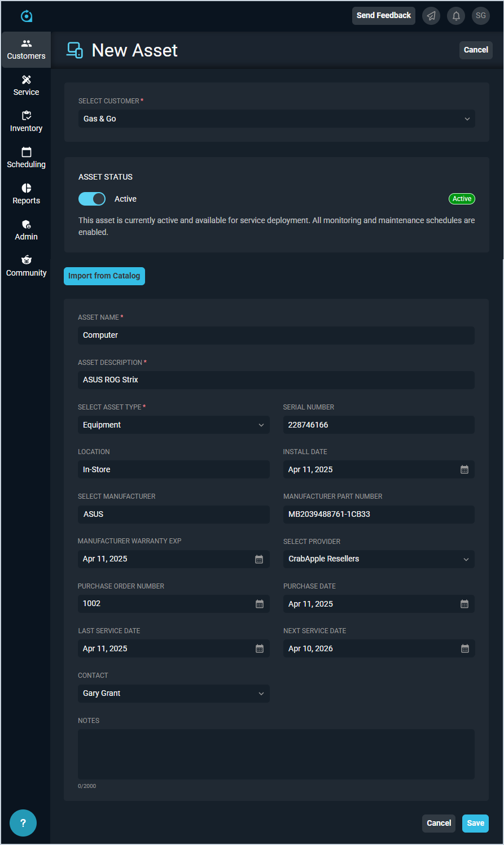Click into the Notes text area
This screenshot has width=504, height=845.
(276, 754)
